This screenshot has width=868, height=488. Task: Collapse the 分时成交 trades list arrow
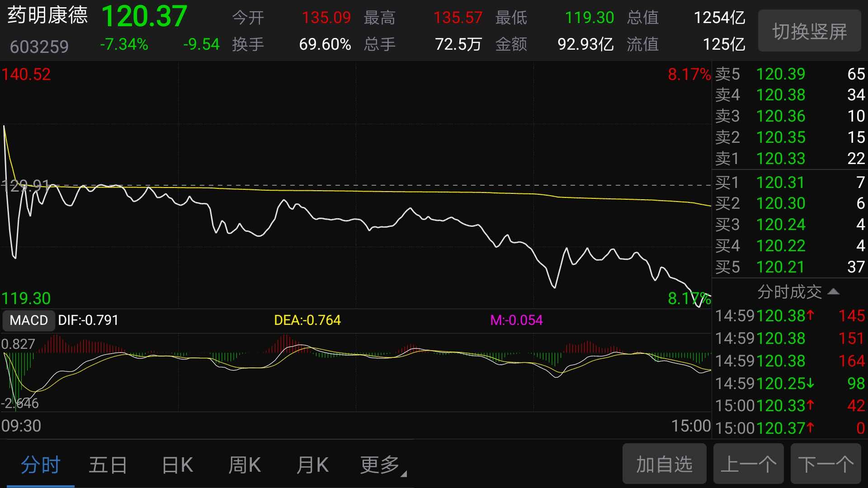pyautogui.click(x=833, y=292)
